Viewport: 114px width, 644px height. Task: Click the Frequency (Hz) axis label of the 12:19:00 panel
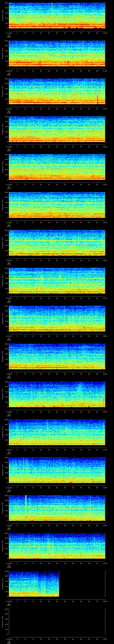pyautogui.click(x=3, y=16)
